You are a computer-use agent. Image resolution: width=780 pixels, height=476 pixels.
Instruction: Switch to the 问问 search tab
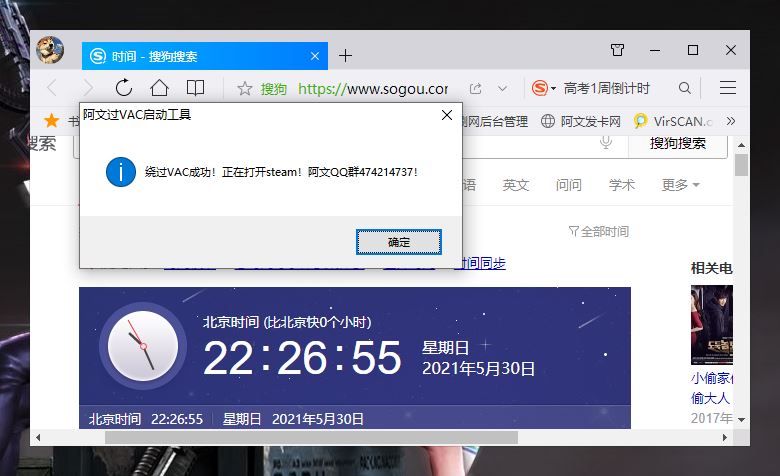coord(568,185)
